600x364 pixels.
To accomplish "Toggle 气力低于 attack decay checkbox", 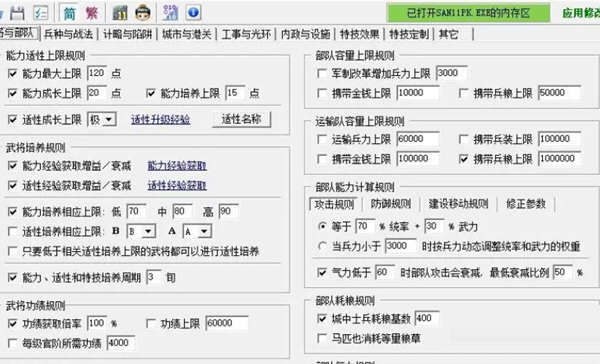I will [x=322, y=273].
